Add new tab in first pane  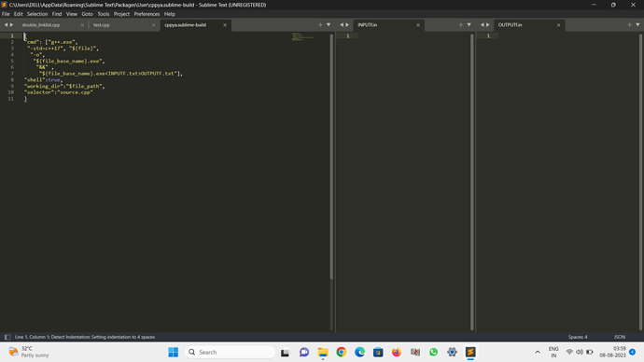[320, 25]
